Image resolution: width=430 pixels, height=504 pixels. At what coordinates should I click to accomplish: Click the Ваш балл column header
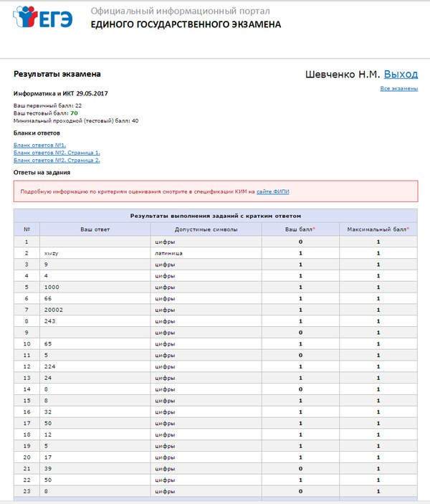(x=300, y=229)
